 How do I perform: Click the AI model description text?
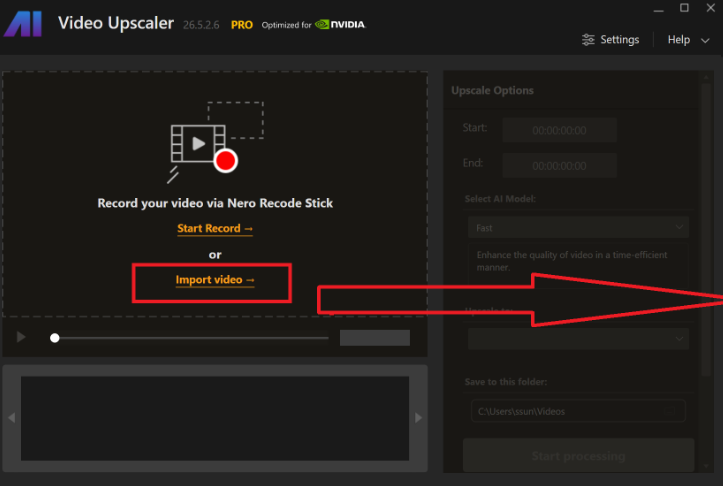(572, 261)
